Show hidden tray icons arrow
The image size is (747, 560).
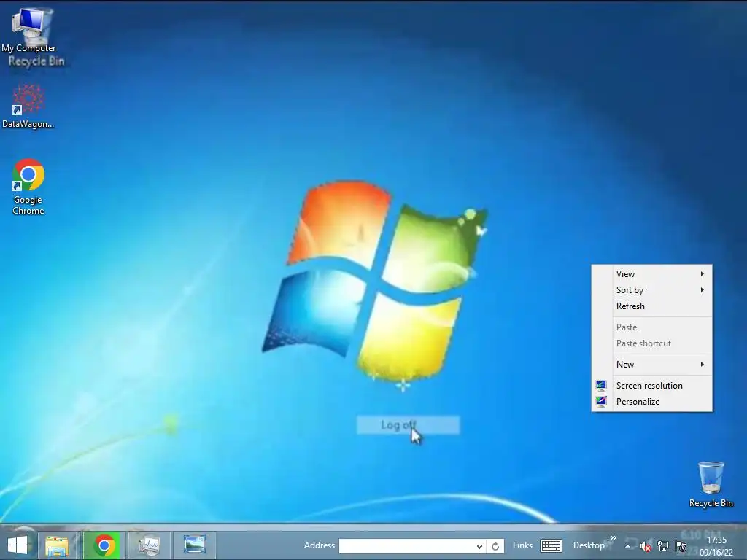pyautogui.click(x=628, y=546)
